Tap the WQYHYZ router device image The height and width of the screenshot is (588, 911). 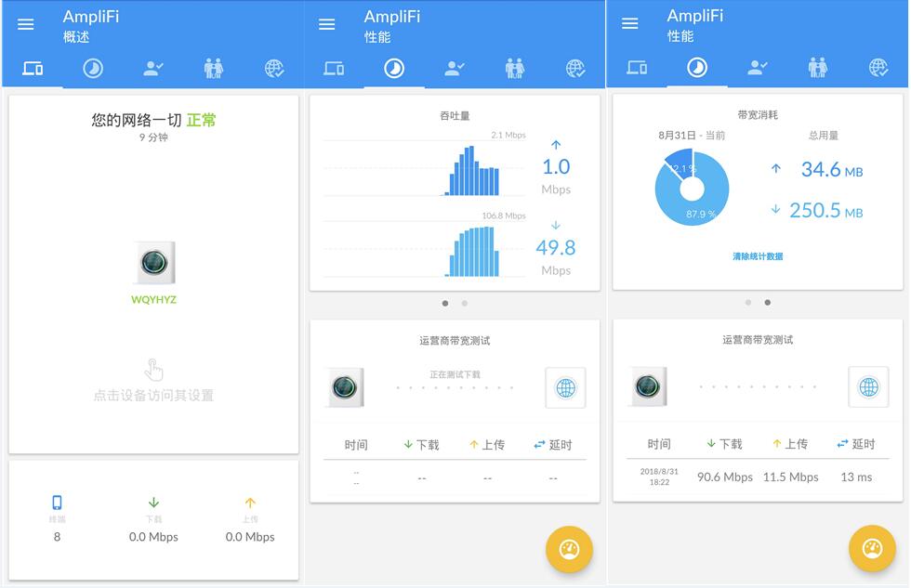pos(152,263)
